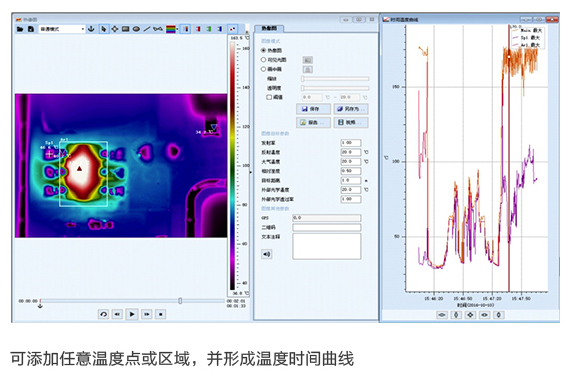This screenshot has width=565, height=377.
Task: Open file using folder icon in toolbar
Action: point(20,29)
